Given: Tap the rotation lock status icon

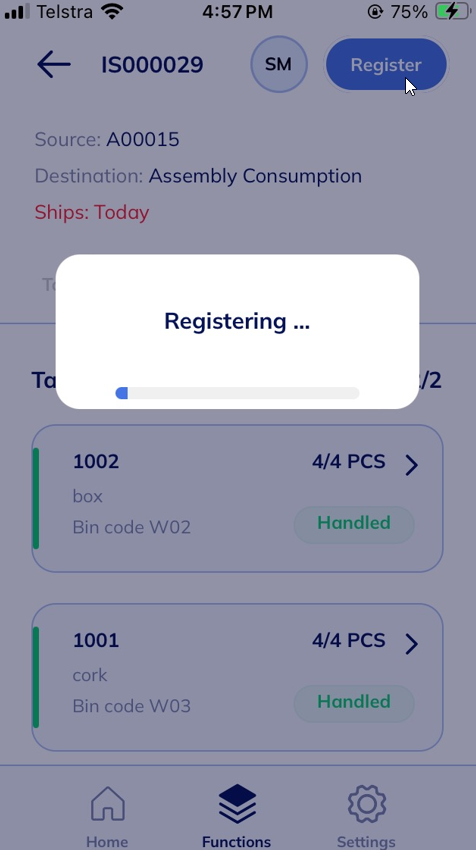Looking at the screenshot, I should [375, 11].
